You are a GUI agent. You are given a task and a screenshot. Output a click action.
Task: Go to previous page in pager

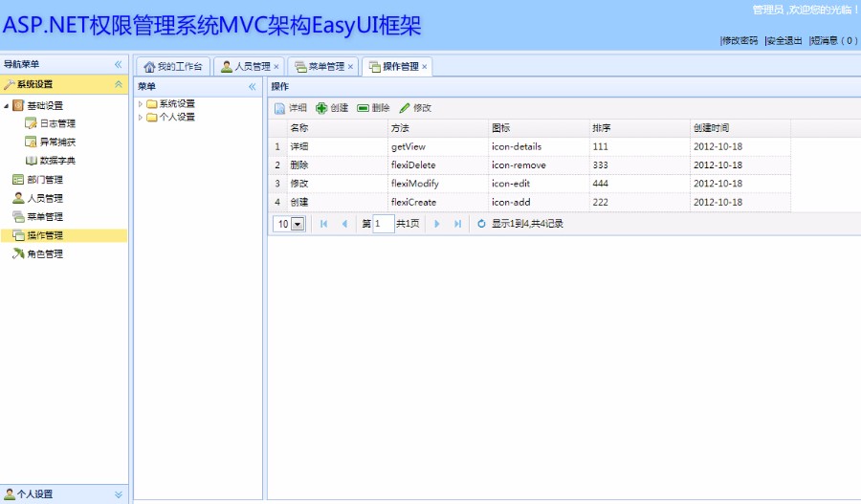(344, 224)
